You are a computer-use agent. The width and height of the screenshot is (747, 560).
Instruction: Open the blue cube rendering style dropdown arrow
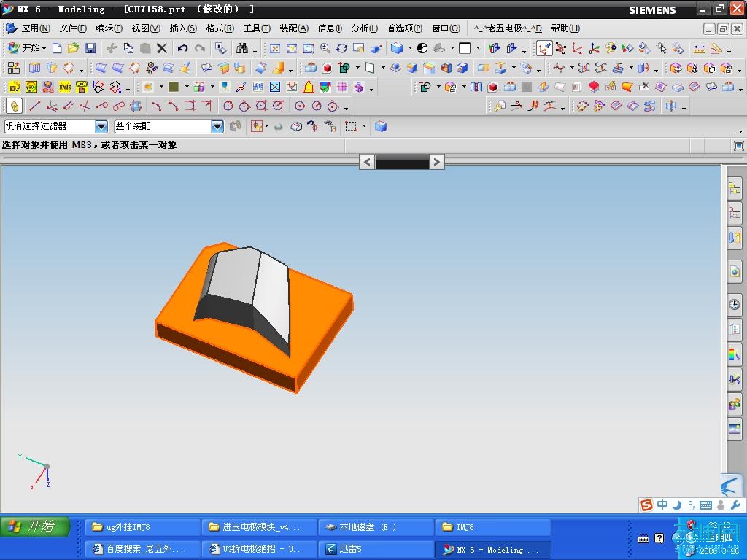[410, 48]
